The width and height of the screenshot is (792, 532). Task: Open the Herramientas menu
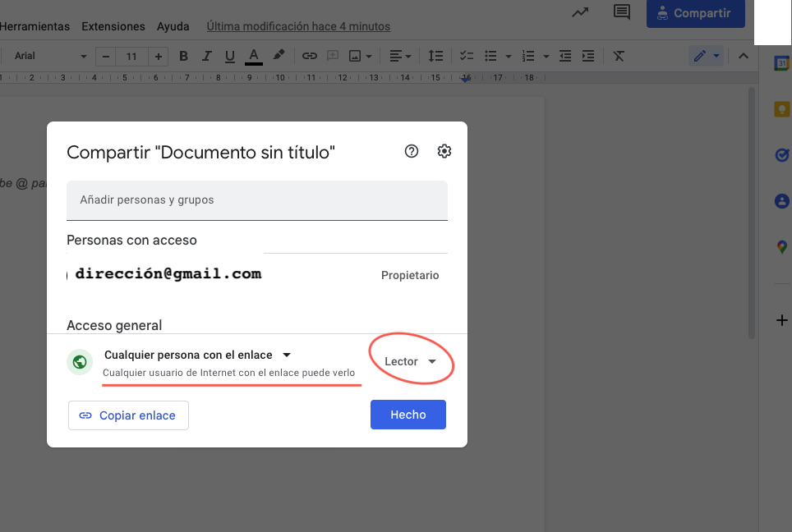coord(35,26)
